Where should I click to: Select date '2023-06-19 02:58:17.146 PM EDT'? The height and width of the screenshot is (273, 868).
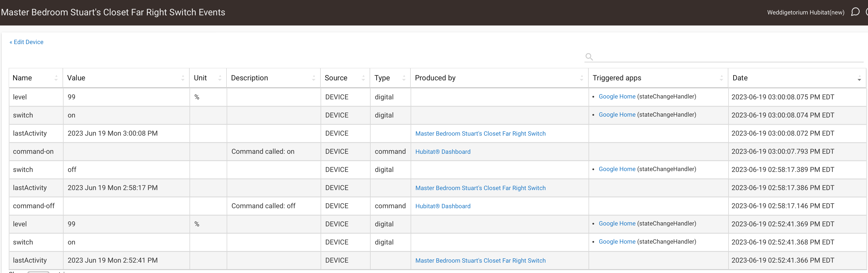[x=783, y=206]
